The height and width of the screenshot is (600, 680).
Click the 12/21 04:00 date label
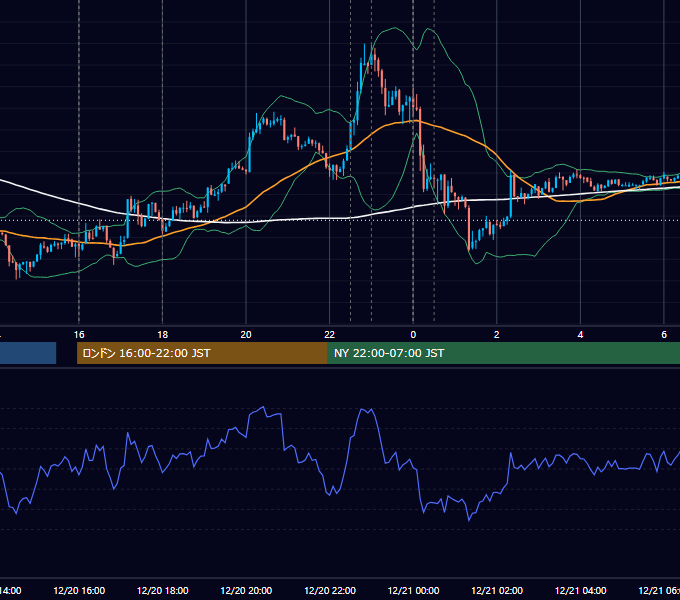(x=580, y=590)
